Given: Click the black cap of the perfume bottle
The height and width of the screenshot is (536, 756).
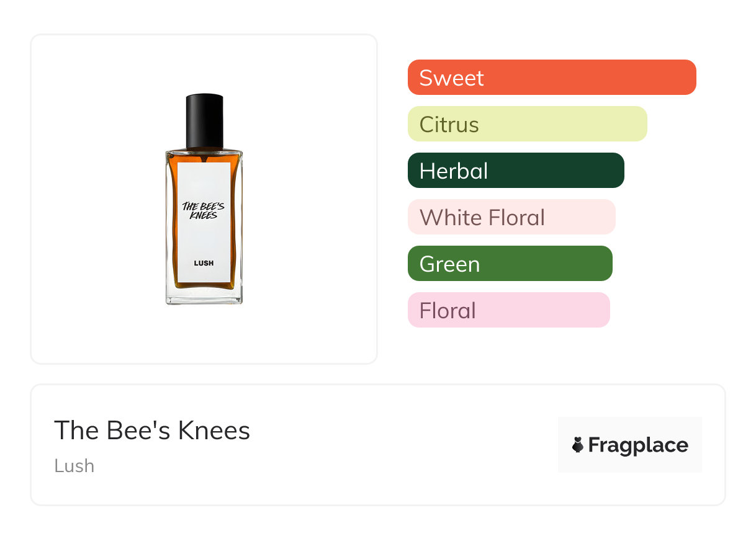Looking at the screenshot, I should pyautogui.click(x=204, y=120).
